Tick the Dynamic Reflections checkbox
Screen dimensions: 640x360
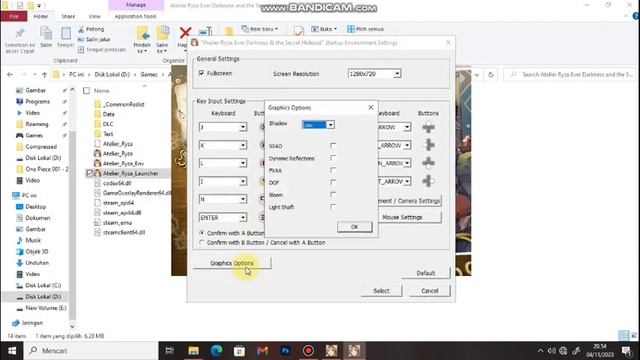(333, 158)
